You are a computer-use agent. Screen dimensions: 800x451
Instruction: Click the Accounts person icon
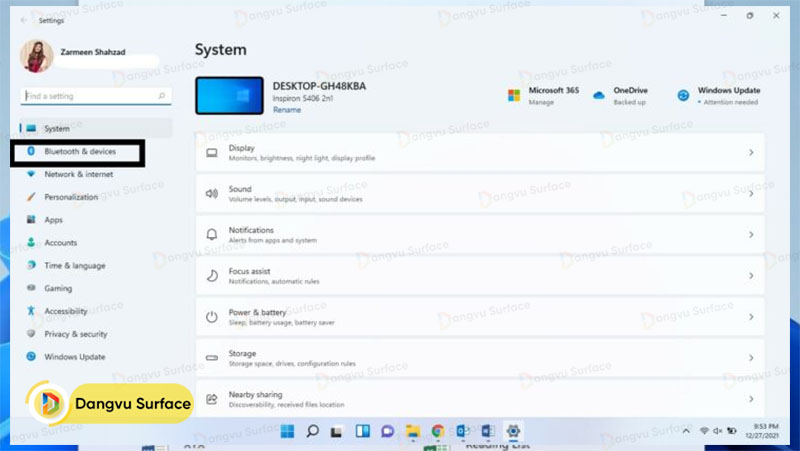(x=31, y=242)
